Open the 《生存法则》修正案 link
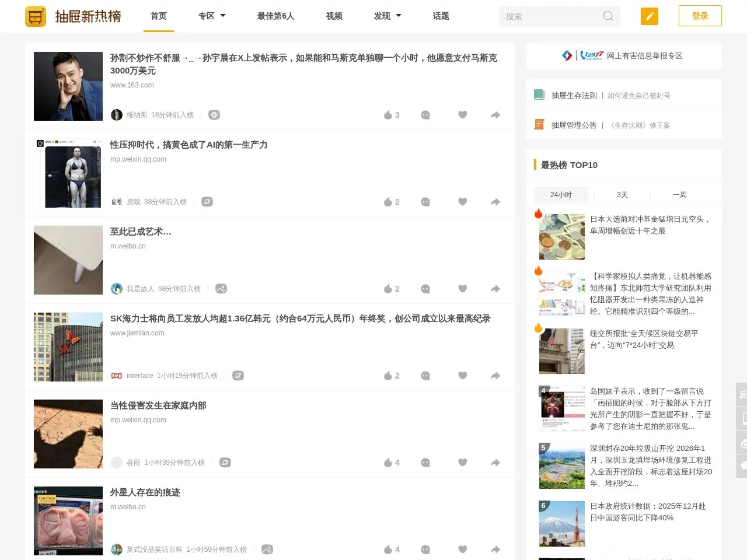Viewport: 747px width, 560px height. 641,125
